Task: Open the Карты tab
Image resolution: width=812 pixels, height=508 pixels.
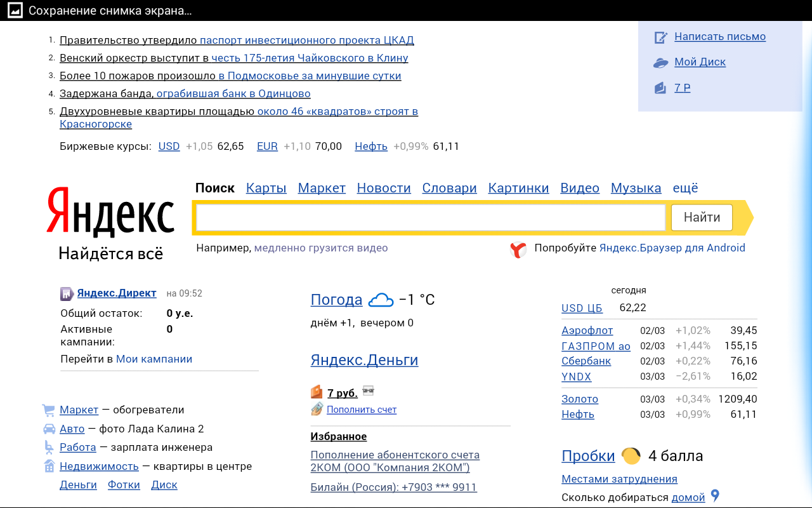Action: [266, 188]
